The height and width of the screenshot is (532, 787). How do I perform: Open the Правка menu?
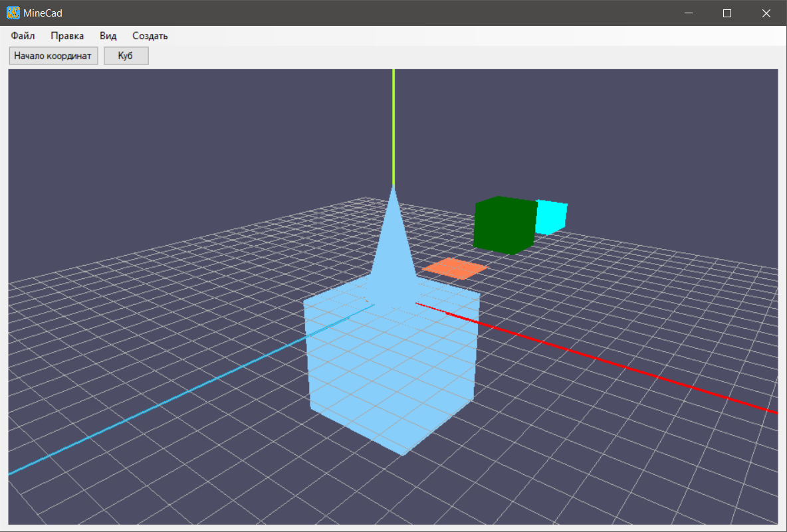click(66, 36)
